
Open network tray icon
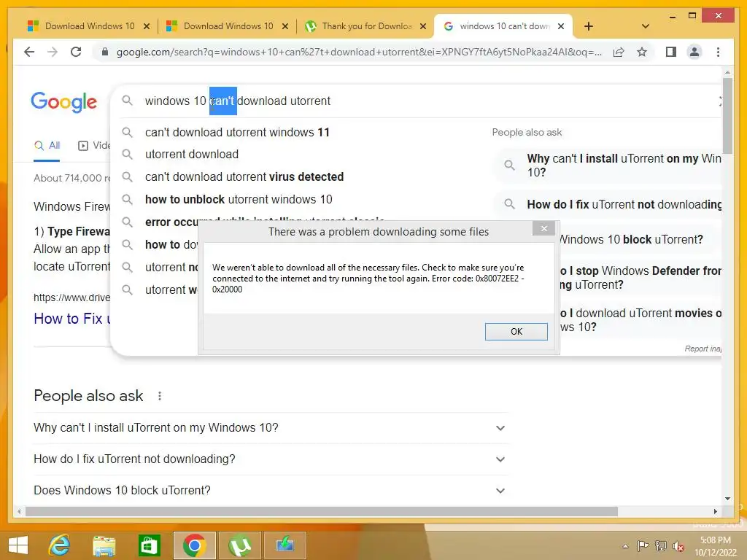661,545
